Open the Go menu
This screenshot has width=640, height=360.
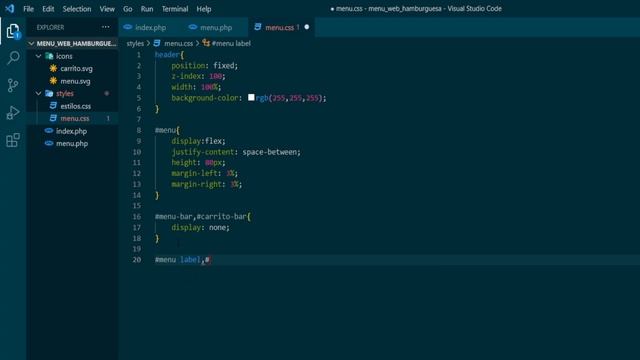[128, 9]
